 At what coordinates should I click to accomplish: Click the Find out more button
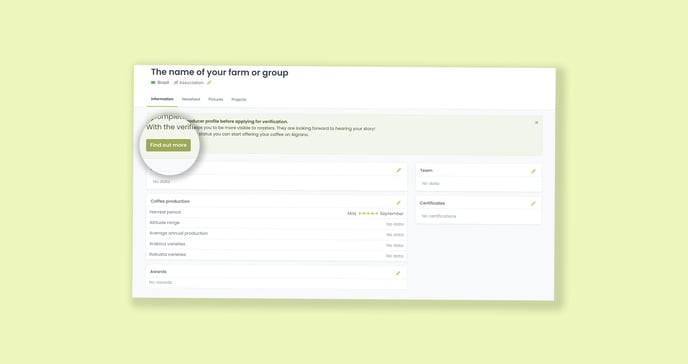[x=168, y=145]
